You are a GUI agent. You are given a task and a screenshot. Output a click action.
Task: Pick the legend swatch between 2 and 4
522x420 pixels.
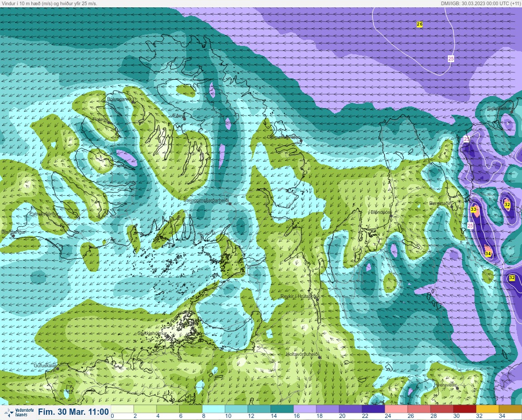pos(145,409)
